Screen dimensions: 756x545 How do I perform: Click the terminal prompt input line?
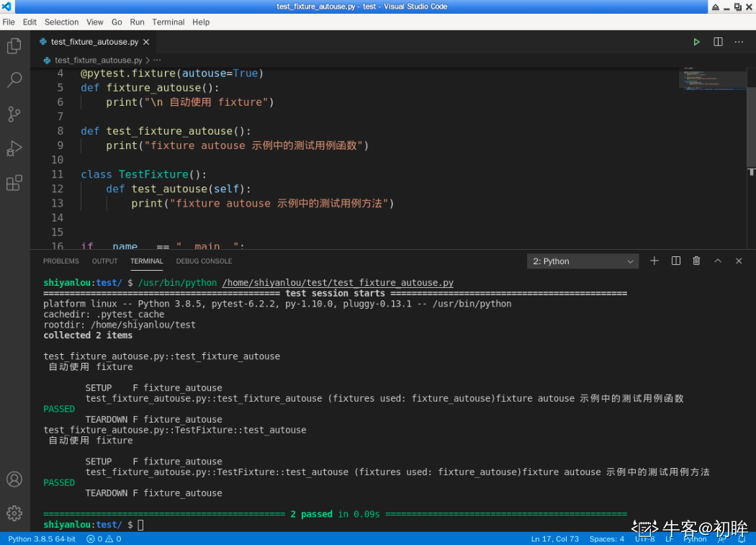tap(141, 525)
